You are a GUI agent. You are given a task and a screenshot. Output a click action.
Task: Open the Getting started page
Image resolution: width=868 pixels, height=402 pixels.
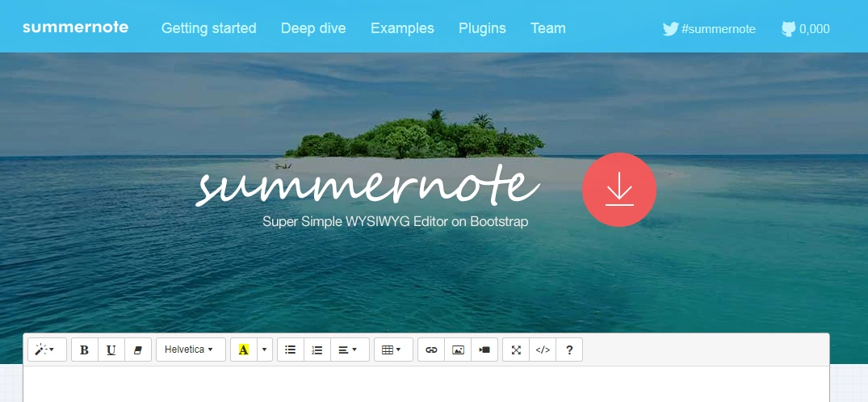tap(208, 28)
